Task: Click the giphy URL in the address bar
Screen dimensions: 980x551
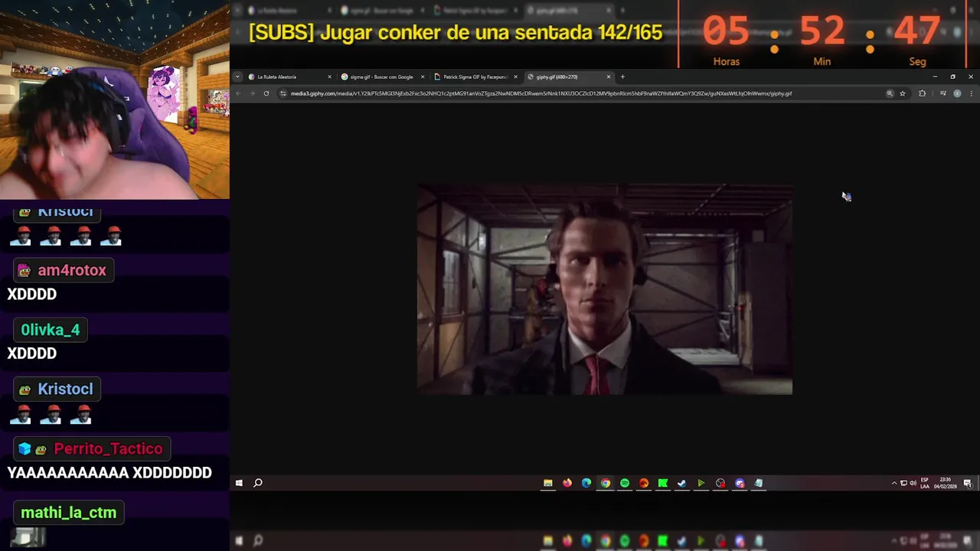Action: (541, 93)
